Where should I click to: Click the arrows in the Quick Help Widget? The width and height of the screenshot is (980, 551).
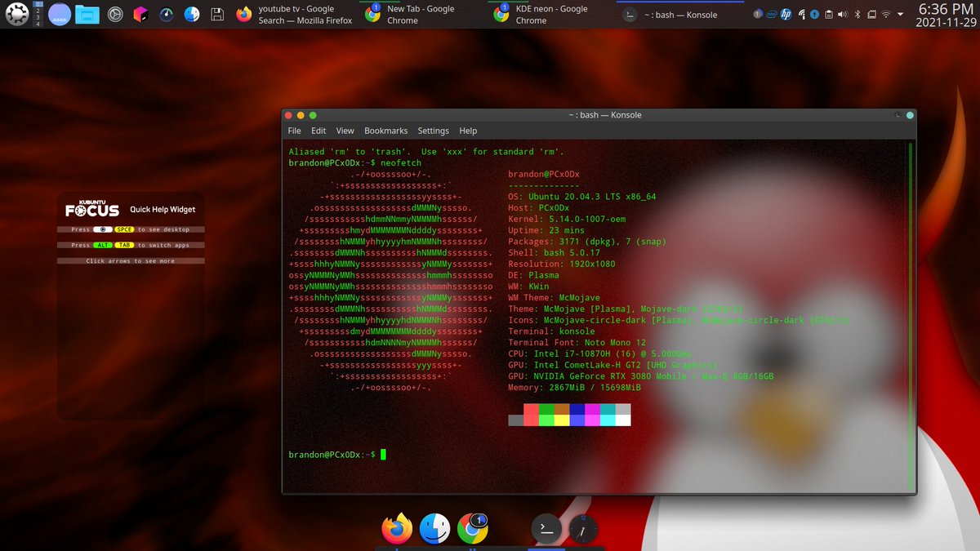(x=131, y=260)
